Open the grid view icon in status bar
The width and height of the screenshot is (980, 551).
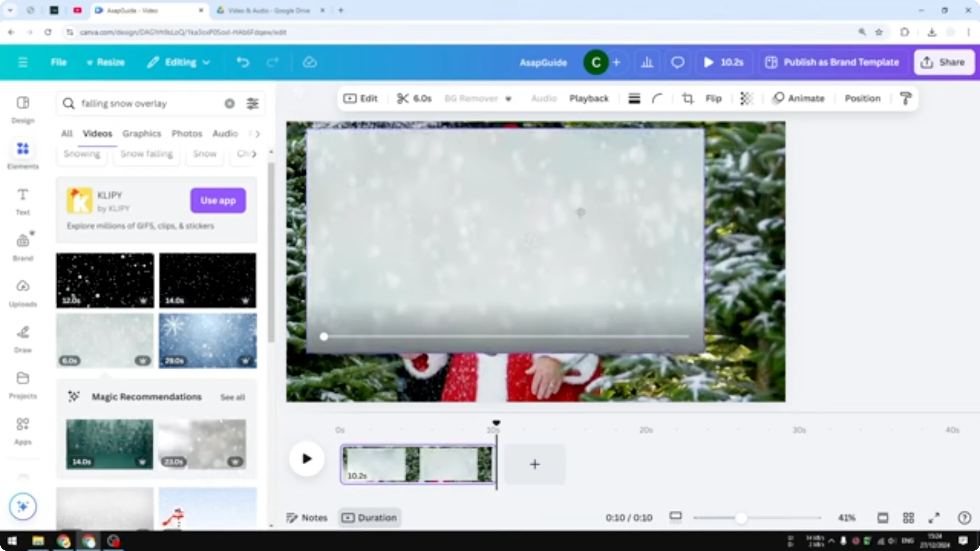pyautogui.click(x=909, y=518)
